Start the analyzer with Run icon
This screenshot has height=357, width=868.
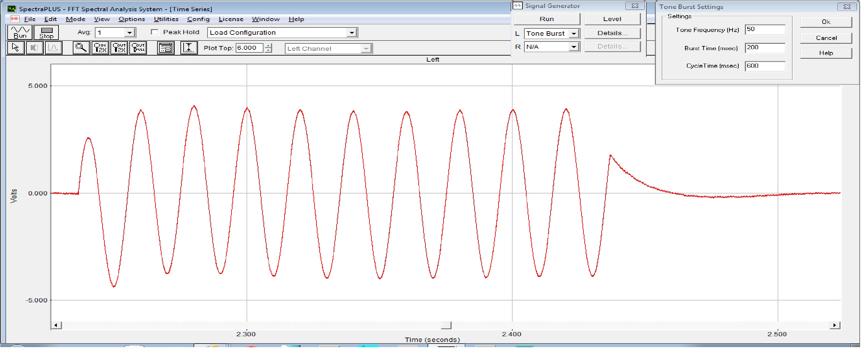click(19, 32)
